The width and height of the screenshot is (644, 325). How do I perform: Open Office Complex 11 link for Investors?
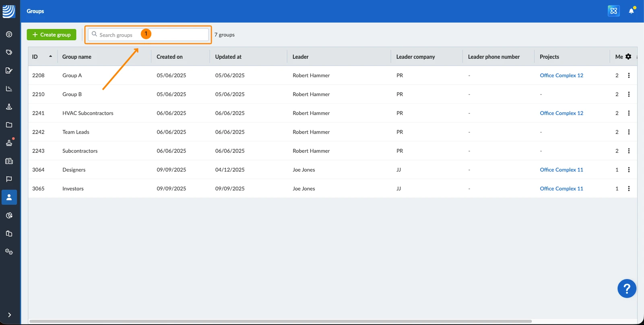(x=561, y=189)
